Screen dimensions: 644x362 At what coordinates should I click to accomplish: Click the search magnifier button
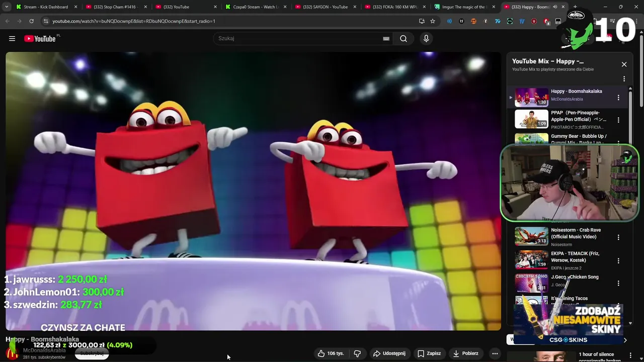tap(404, 39)
